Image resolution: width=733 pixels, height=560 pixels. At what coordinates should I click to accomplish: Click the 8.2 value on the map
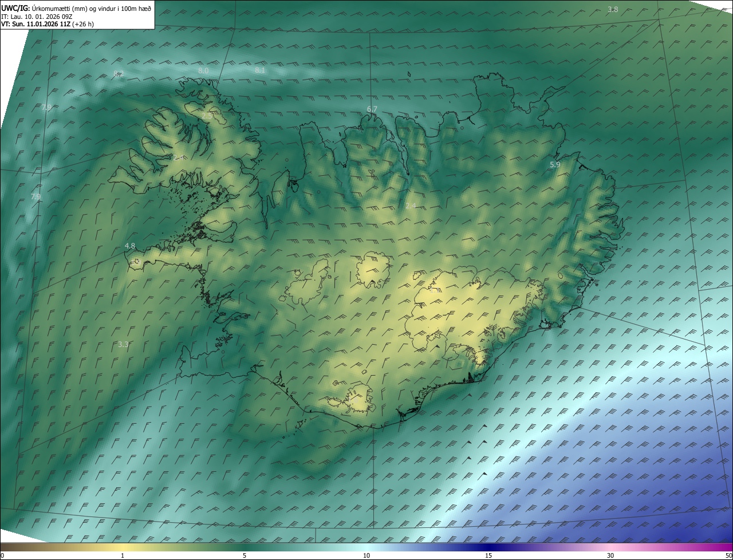[x=119, y=73]
